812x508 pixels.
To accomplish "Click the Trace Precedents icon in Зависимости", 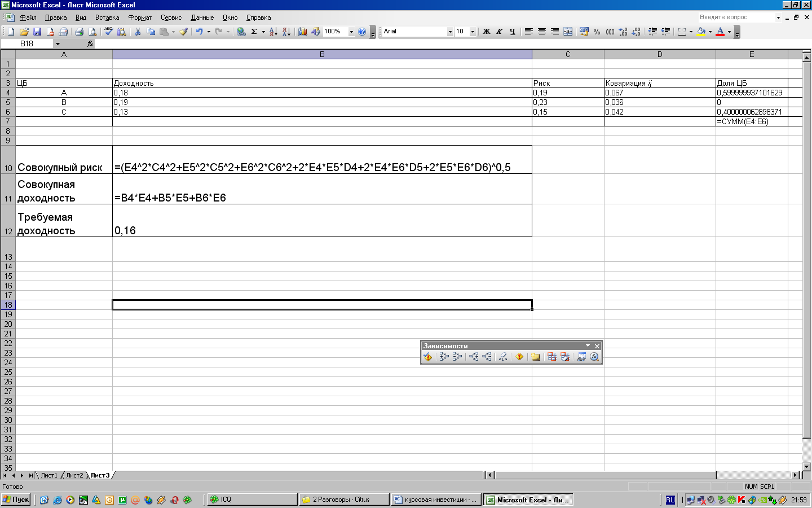I will coord(444,357).
